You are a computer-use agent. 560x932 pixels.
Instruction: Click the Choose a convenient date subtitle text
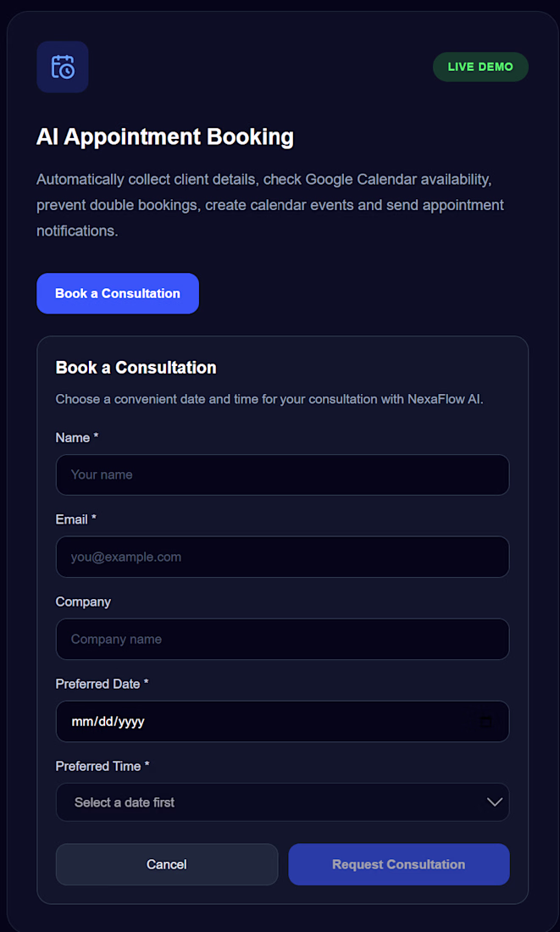click(x=269, y=399)
